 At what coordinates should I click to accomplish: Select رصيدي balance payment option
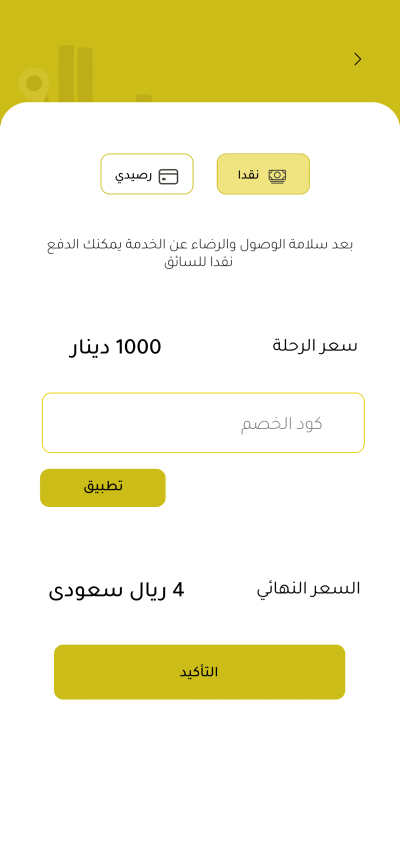[147, 174]
